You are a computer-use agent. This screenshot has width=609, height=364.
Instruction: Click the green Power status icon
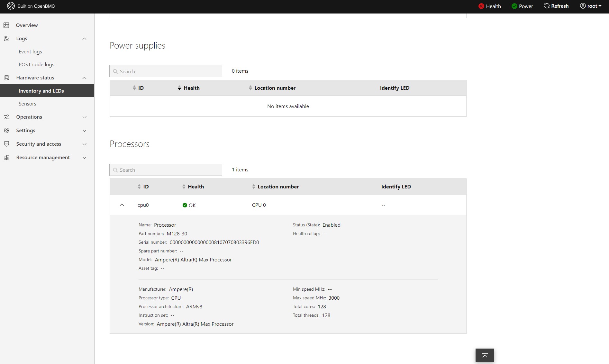click(x=514, y=6)
